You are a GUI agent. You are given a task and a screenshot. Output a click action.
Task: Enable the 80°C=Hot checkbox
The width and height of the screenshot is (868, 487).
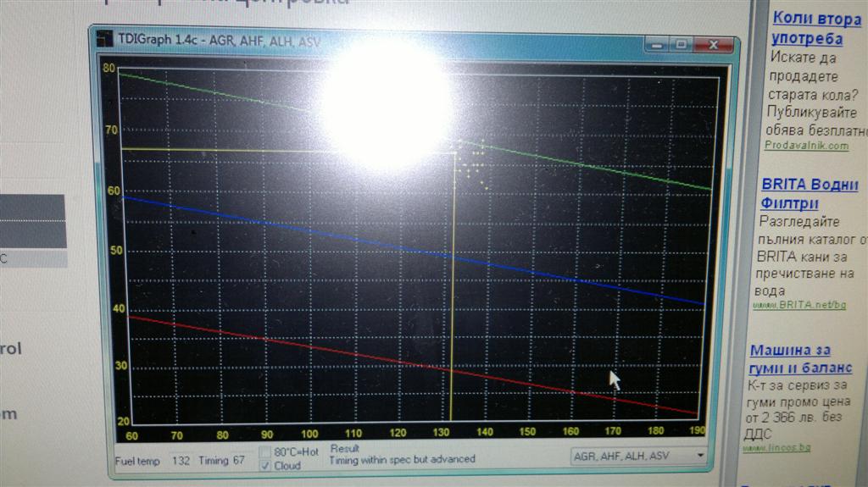265,451
